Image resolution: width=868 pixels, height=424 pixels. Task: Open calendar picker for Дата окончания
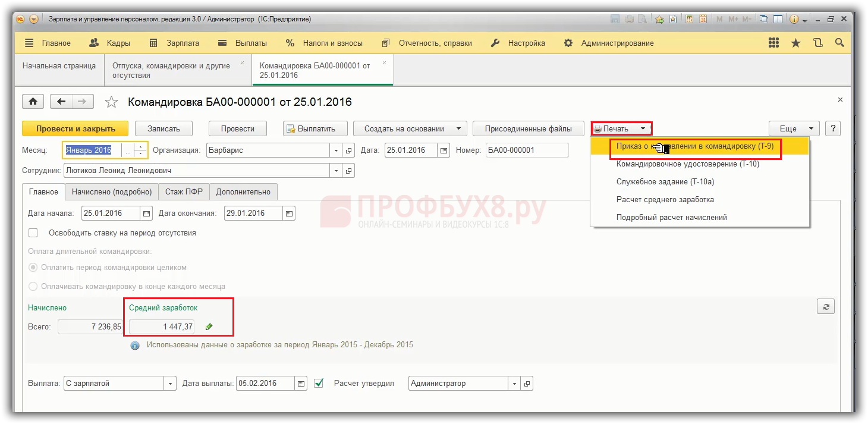[289, 213]
